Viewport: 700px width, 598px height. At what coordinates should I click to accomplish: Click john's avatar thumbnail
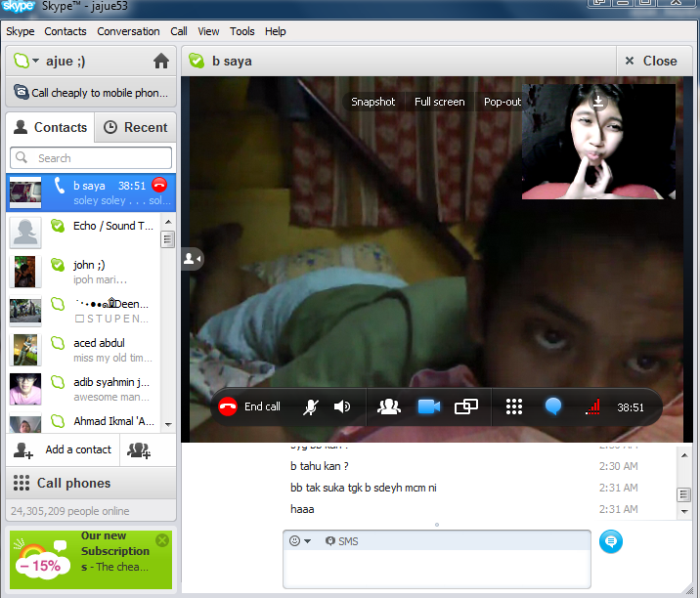(25, 272)
